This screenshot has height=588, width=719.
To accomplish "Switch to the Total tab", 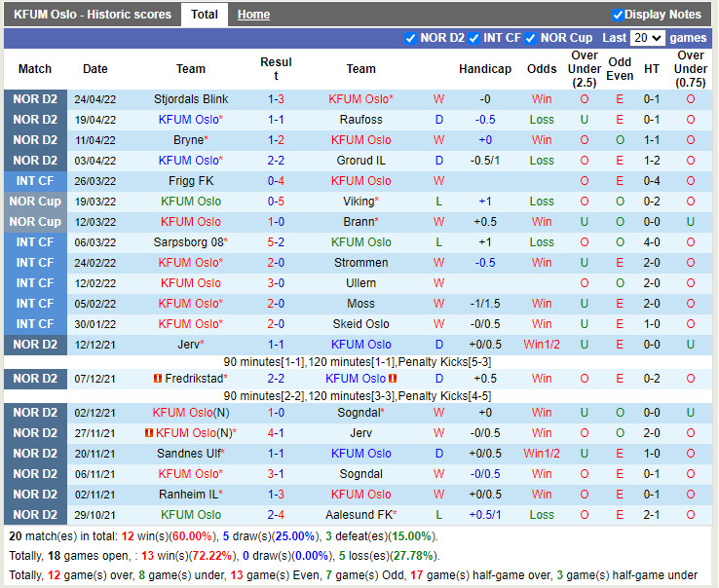I will tap(205, 15).
